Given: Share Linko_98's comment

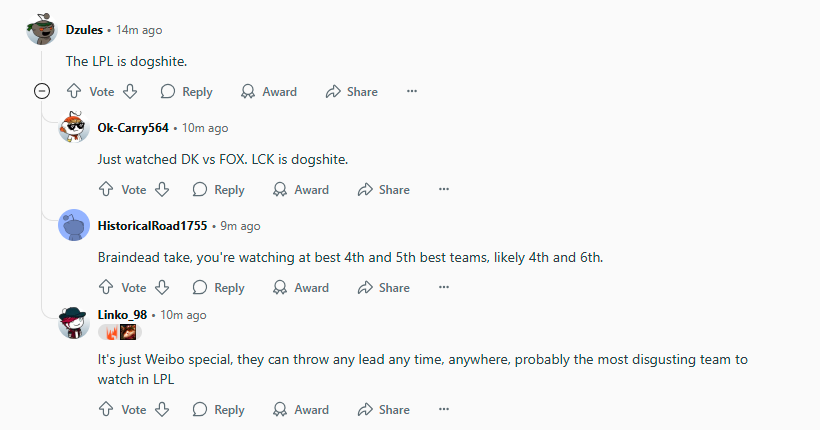Looking at the screenshot, I should click(x=383, y=409).
